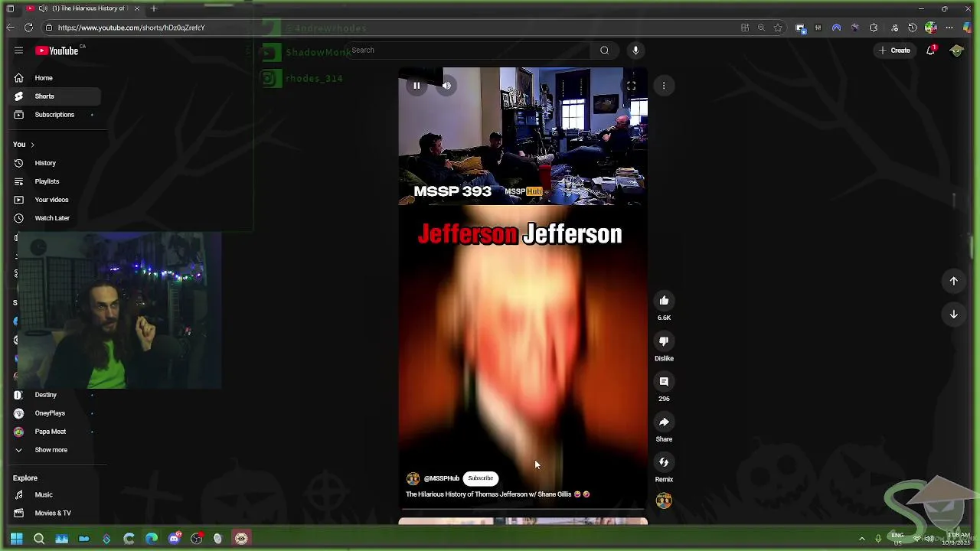The height and width of the screenshot is (551, 980).
Task: Click the @MSSPHub channel avatar
Action: tap(413, 478)
